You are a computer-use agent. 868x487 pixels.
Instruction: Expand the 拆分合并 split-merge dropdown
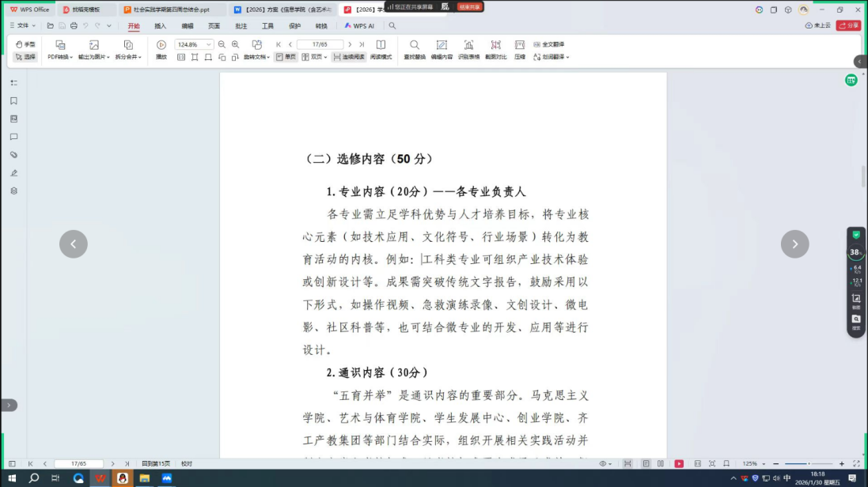pyautogui.click(x=128, y=57)
